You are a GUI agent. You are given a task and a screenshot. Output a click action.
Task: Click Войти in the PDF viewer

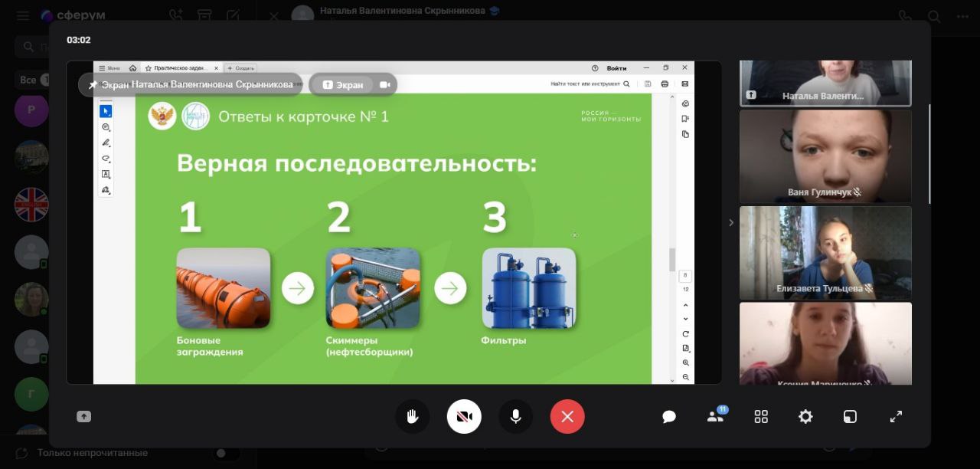[616, 68]
